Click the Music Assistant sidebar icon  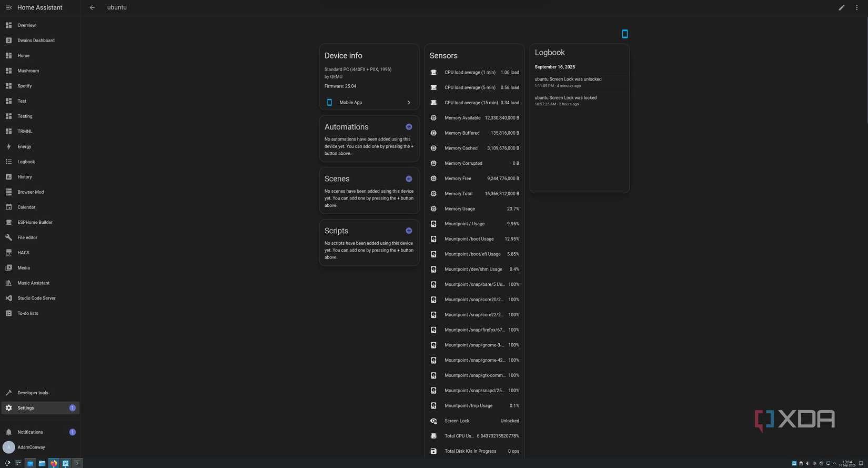pyautogui.click(x=8, y=283)
